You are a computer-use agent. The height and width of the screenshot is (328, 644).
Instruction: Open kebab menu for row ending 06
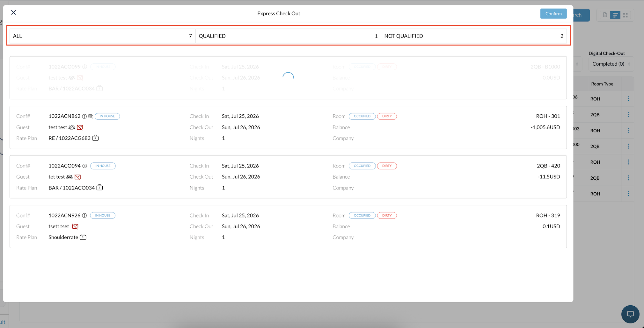tap(628, 99)
